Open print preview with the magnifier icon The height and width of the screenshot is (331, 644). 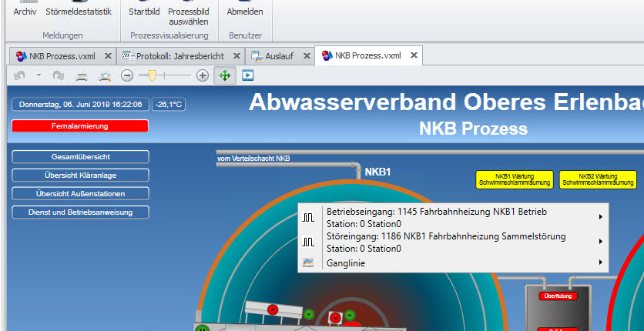click(x=105, y=76)
